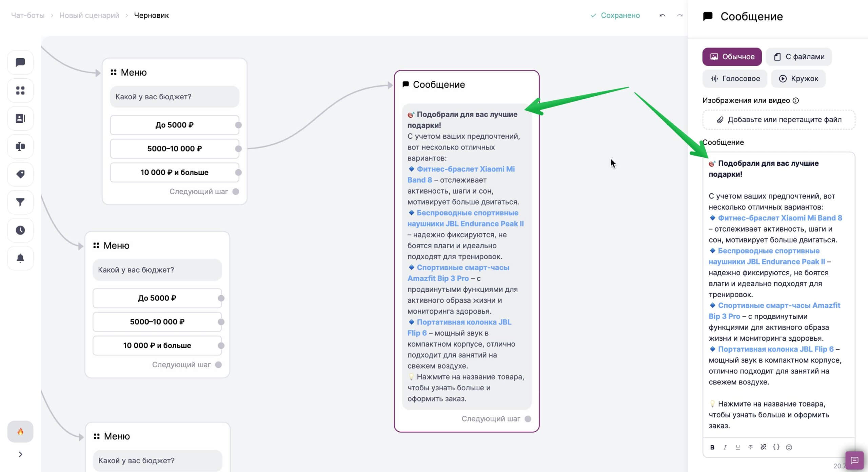Select bottom Меню block header

[112, 436]
